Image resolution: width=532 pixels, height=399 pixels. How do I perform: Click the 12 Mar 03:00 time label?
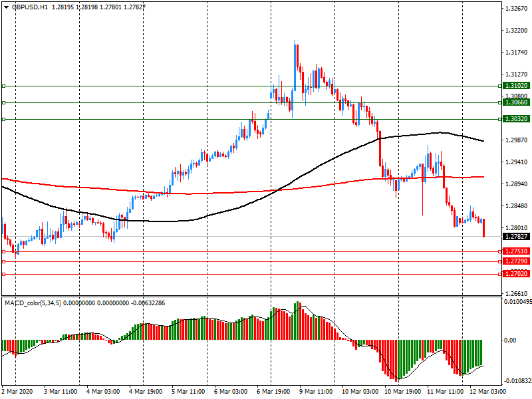pos(487,392)
